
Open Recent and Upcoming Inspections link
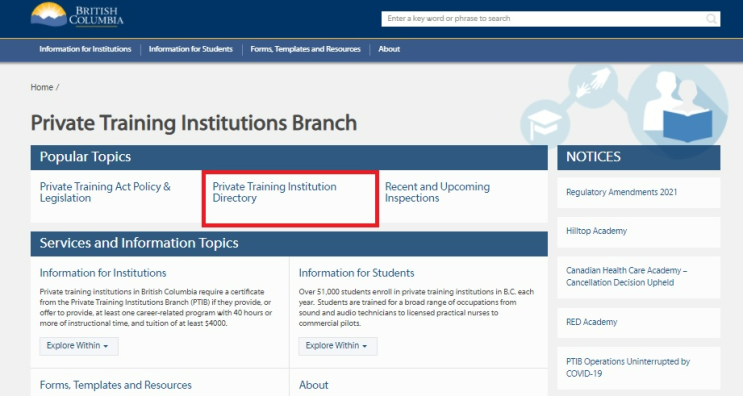pos(437,192)
